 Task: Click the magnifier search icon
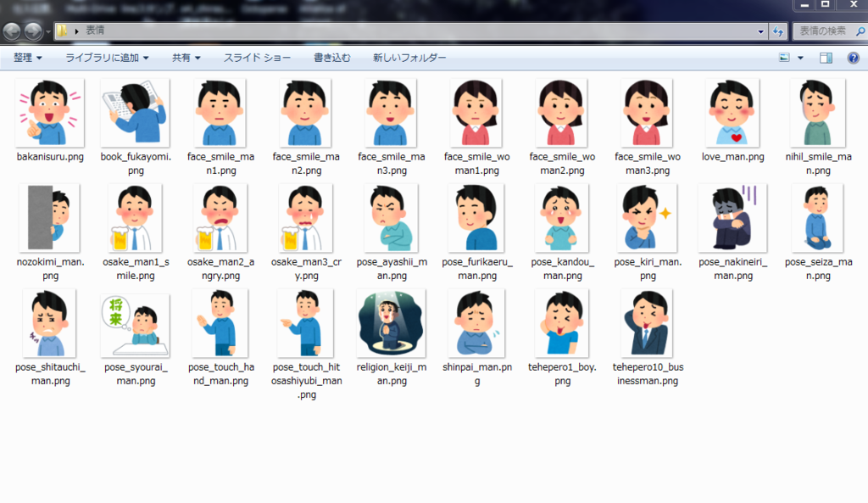[x=860, y=31]
